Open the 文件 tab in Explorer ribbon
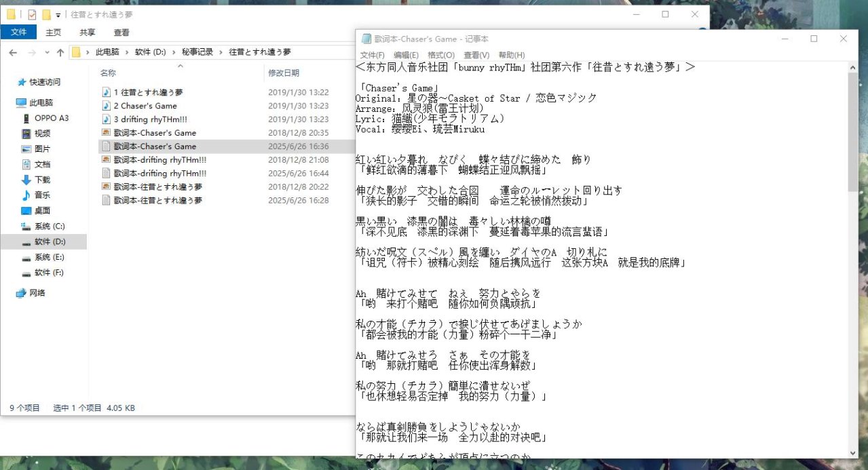This screenshot has width=868, height=470. tap(19, 32)
